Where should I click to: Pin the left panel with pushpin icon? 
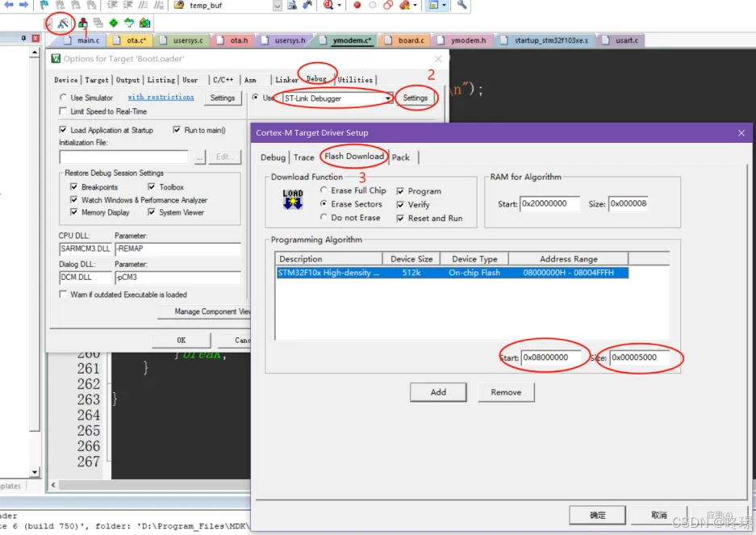pyautogui.click(x=23, y=38)
